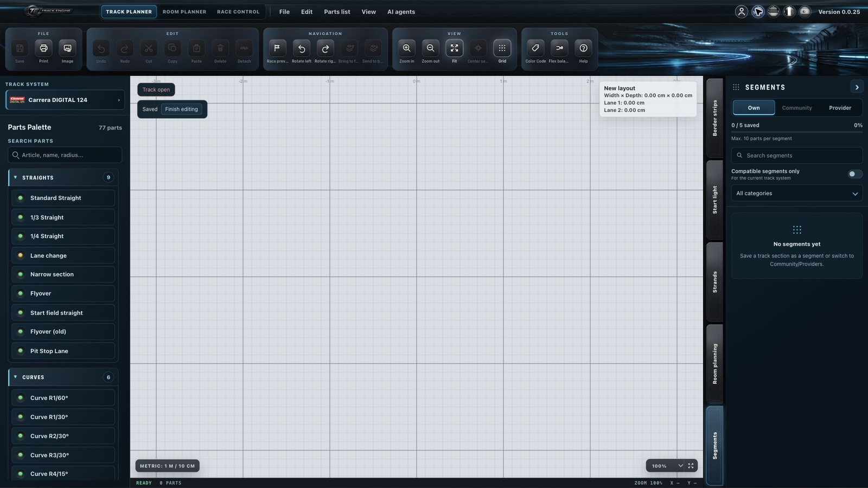Click the Cut scissors icon

(149, 48)
